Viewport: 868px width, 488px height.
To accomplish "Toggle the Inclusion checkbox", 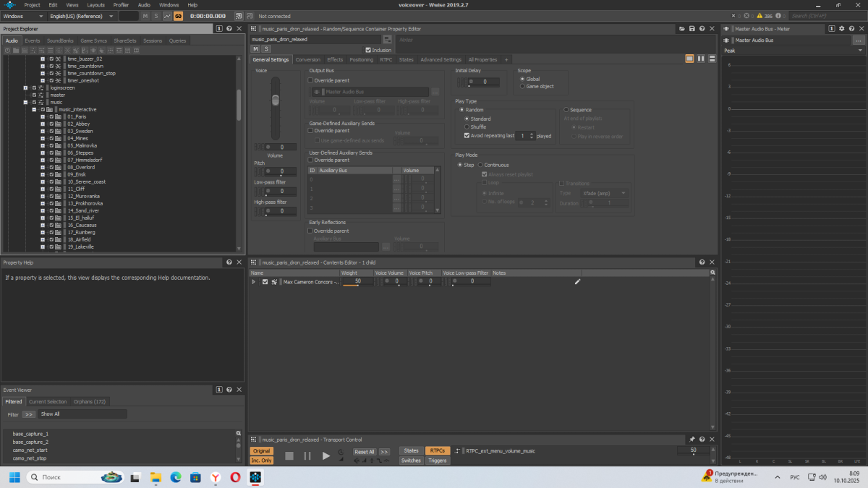I will [x=368, y=50].
